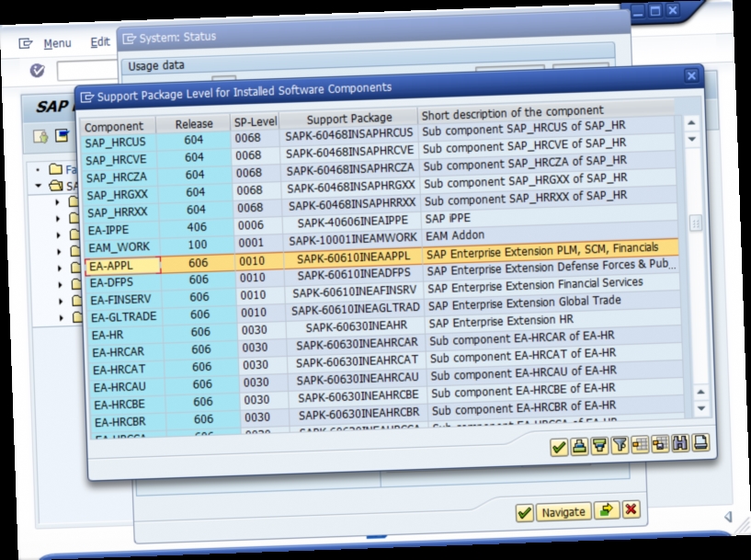The width and height of the screenshot is (751, 560).
Task: Select the EA-HRCAU component cell
Action: [129, 387]
